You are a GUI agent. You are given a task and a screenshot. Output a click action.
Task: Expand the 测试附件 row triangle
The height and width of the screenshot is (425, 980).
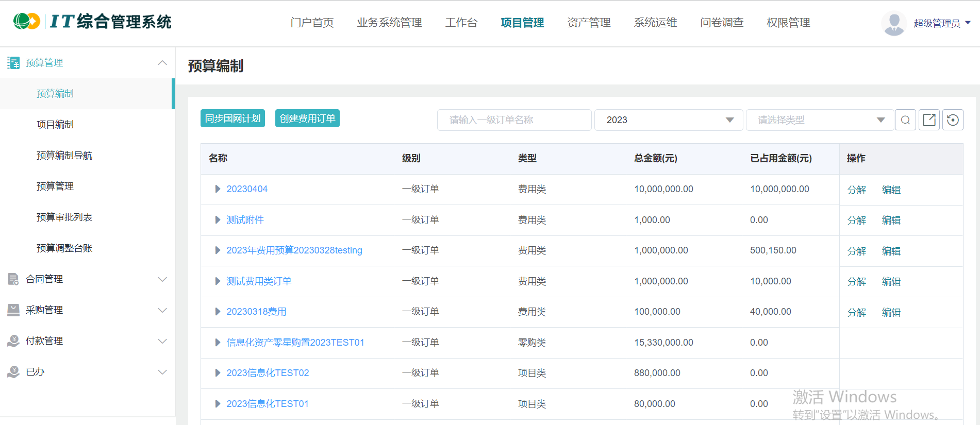tap(218, 220)
